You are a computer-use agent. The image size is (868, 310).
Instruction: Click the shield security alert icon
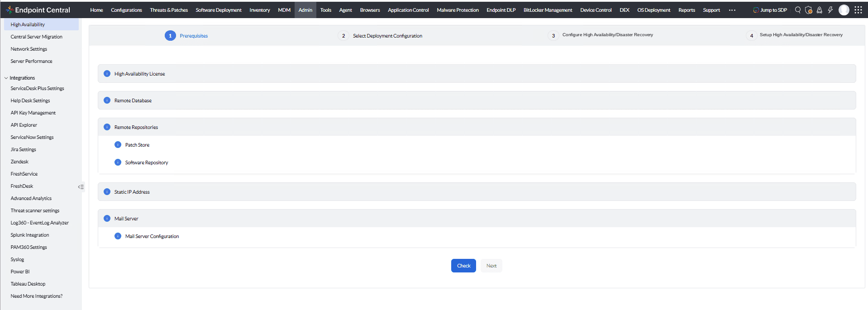[x=809, y=10]
